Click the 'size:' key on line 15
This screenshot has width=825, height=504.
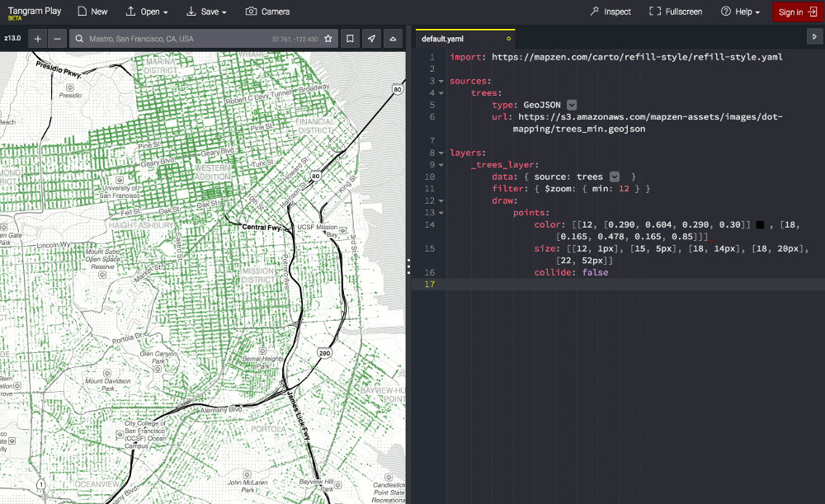547,248
